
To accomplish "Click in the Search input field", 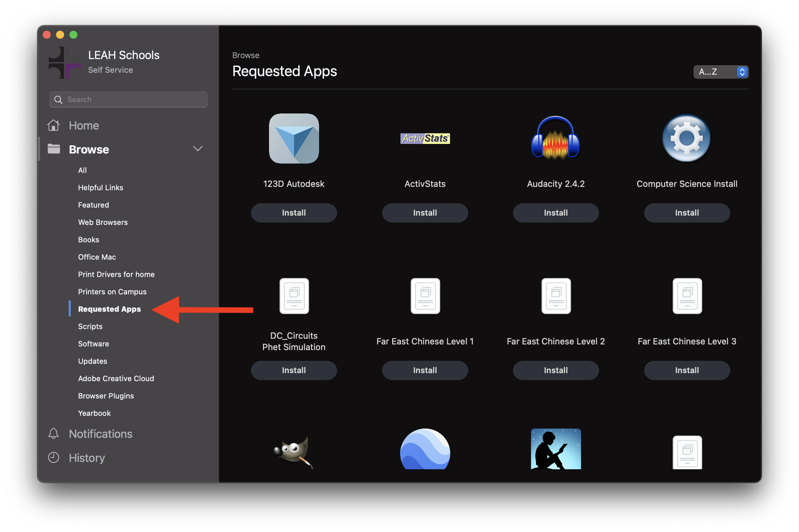I will pos(128,99).
